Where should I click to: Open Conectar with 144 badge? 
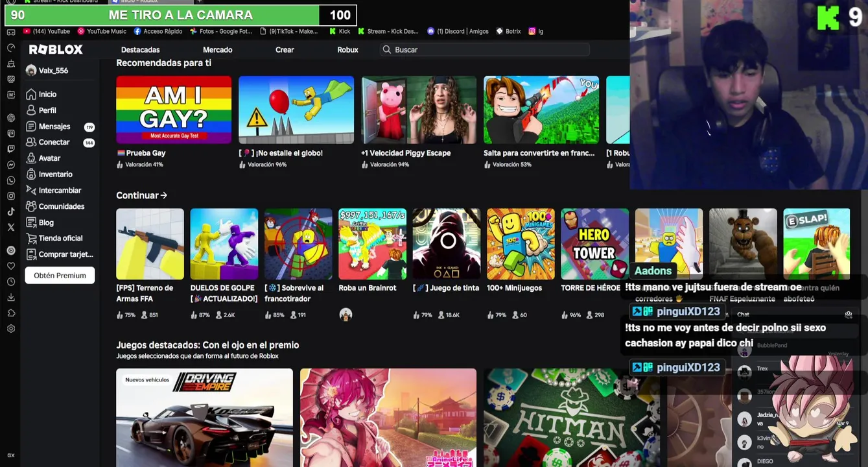60,142
